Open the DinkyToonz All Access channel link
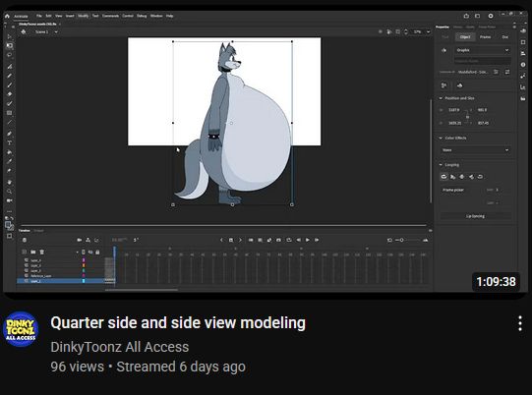Screen dimensions: 532x395 (119, 347)
